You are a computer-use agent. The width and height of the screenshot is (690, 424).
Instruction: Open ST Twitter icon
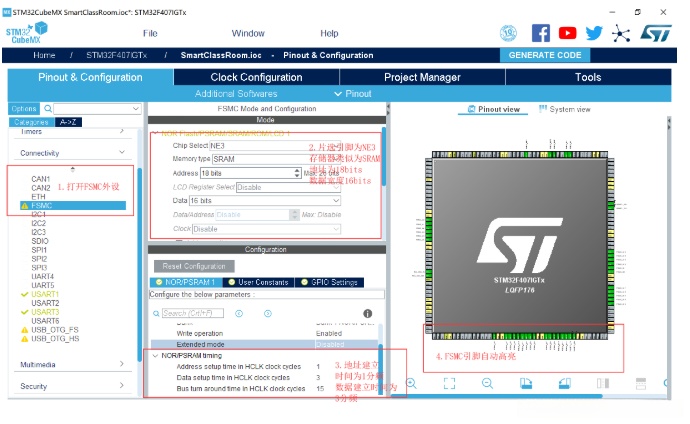594,33
